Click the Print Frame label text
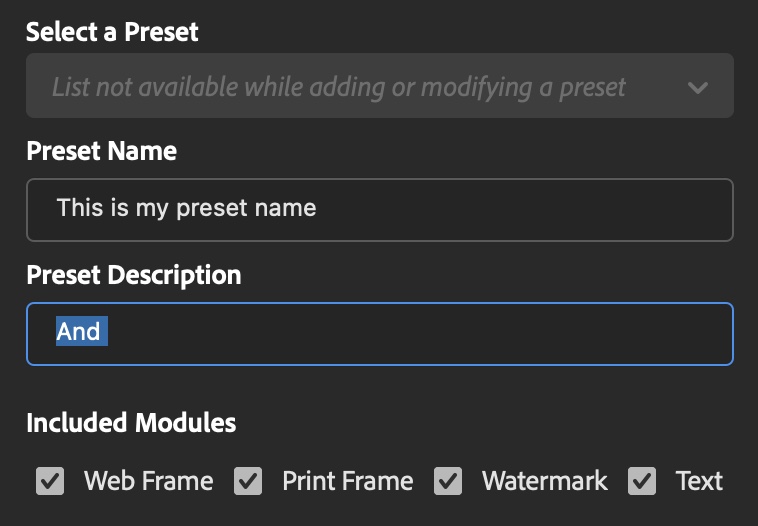 [347, 481]
